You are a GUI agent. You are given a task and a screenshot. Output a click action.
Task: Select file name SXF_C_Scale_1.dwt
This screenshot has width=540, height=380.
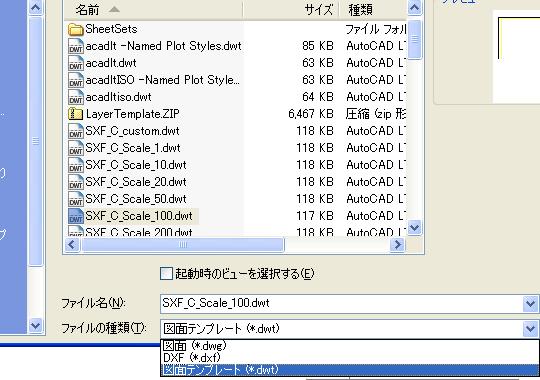click(133, 148)
